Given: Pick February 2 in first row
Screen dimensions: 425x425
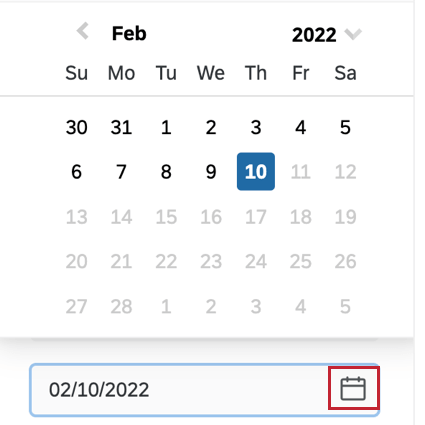Looking at the screenshot, I should (211, 127).
